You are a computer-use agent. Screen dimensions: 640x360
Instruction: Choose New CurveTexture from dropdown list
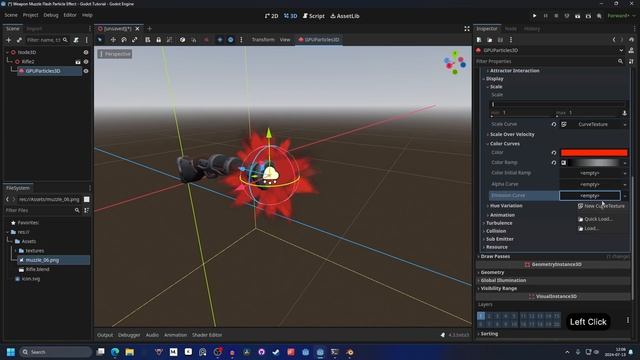pos(601,206)
